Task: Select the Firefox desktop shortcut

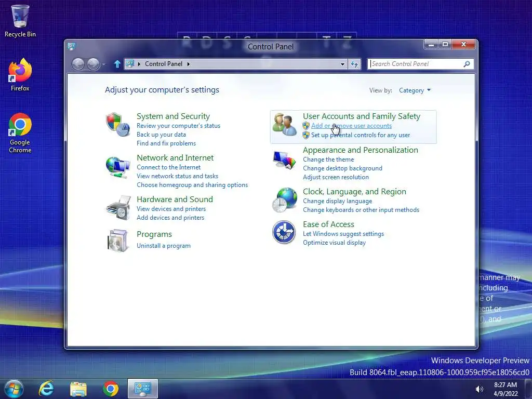Action: tap(20, 75)
